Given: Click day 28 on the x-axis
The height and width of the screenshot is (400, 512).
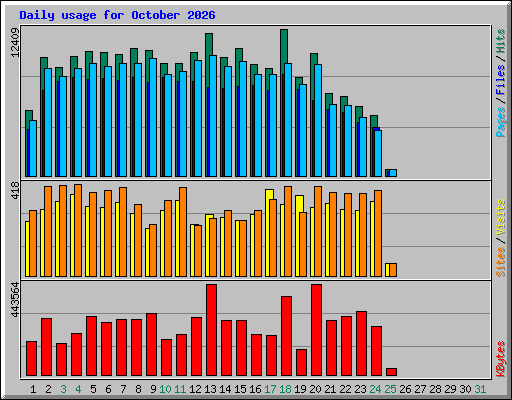Looking at the screenshot, I should [435, 389].
